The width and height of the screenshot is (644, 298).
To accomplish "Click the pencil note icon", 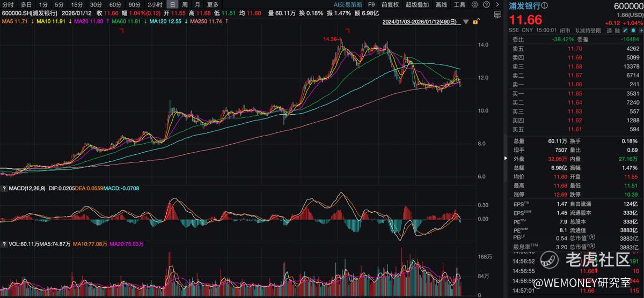I will 625,31.
